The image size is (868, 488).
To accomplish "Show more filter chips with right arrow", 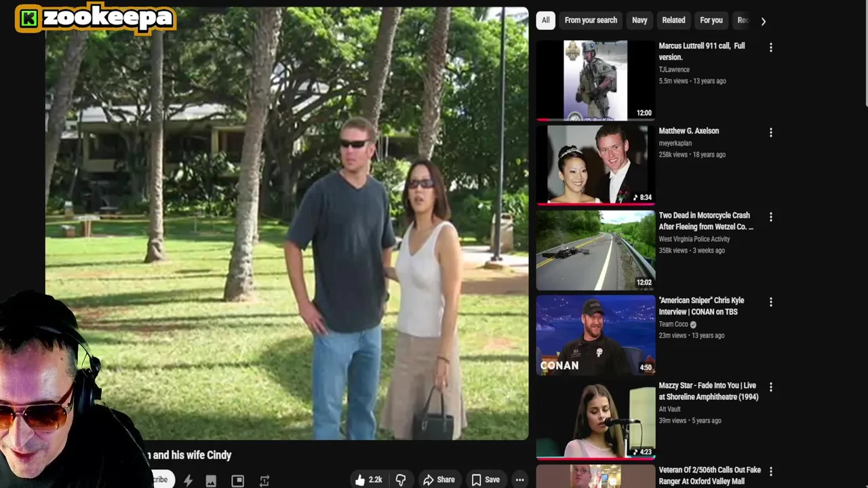I will [764, 21].
